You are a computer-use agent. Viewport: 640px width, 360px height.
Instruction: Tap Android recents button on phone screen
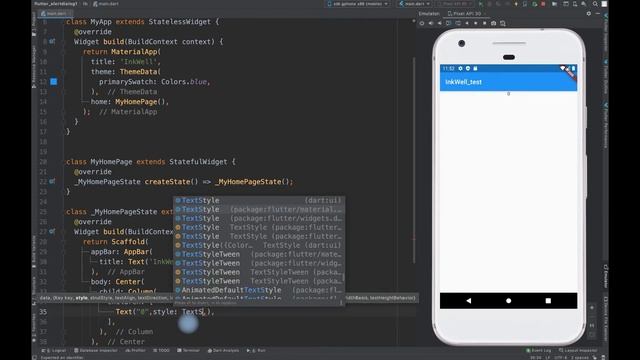pos(548,300)
